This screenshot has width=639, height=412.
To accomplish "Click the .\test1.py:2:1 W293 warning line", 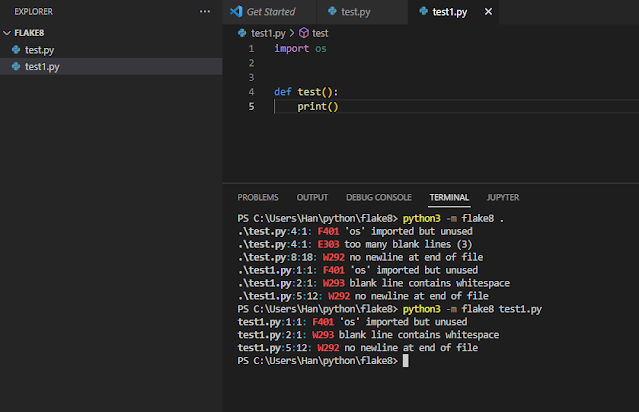I will tap(374, 283).
